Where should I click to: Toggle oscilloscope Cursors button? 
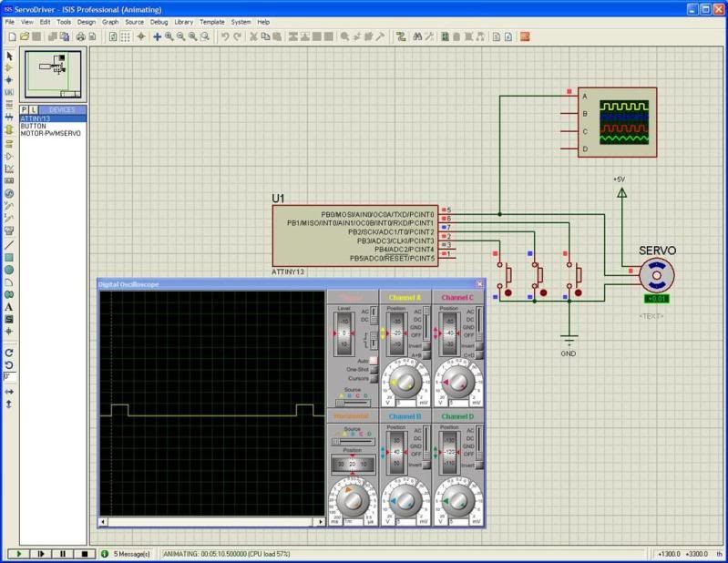pos(374,378)
